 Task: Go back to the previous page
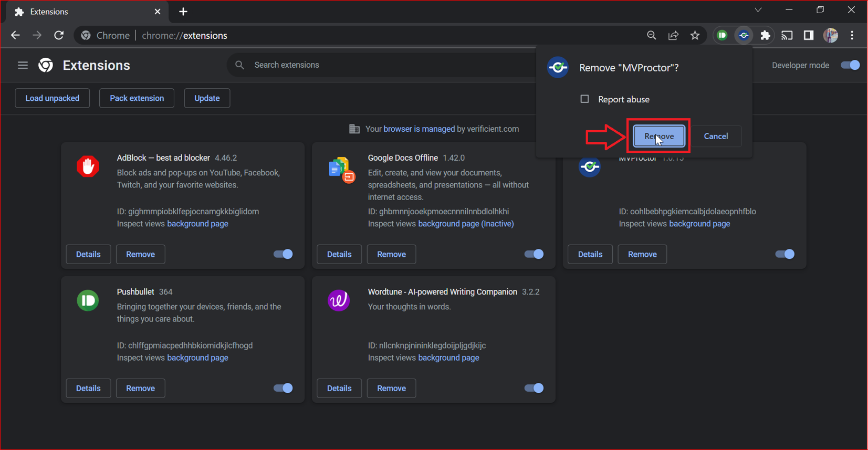point(15,35)
